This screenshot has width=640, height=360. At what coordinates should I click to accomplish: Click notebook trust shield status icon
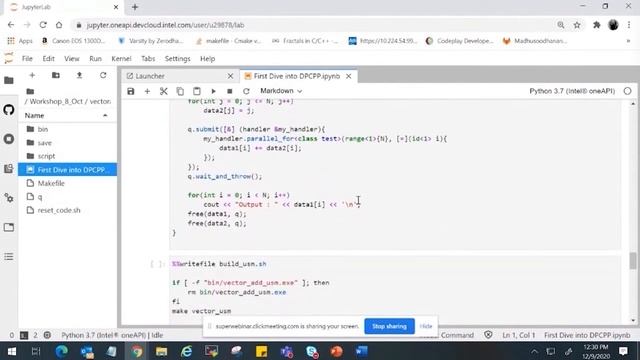(488, 335)
